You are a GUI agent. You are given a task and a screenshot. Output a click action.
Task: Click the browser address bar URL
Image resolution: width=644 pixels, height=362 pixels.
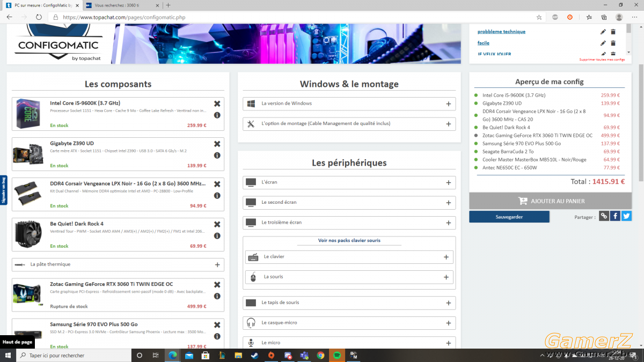(x=124, y=17)
